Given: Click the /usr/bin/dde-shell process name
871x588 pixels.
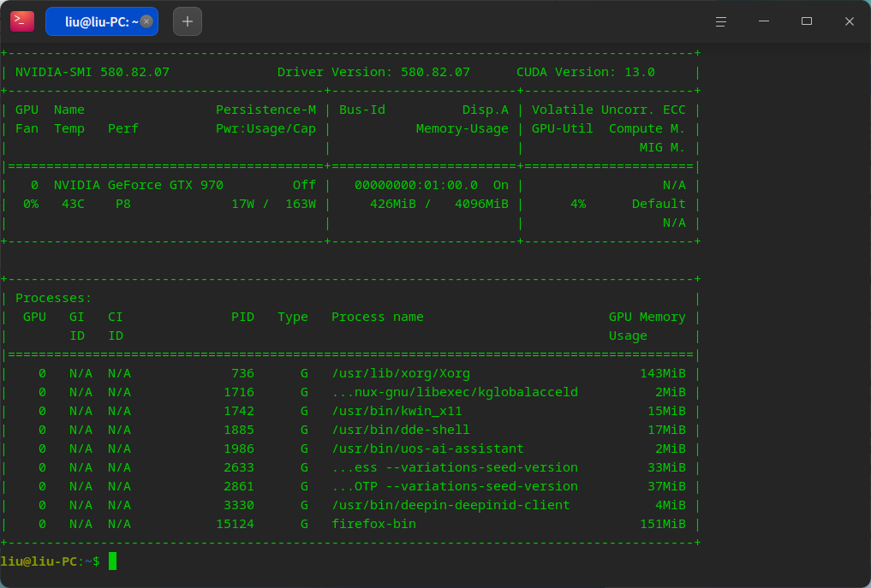Looking at the screenshot, I should (401, 430).
